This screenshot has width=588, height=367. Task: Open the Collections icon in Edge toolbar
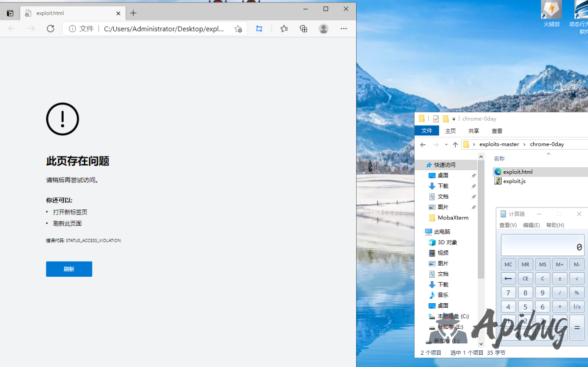[303, 29]
